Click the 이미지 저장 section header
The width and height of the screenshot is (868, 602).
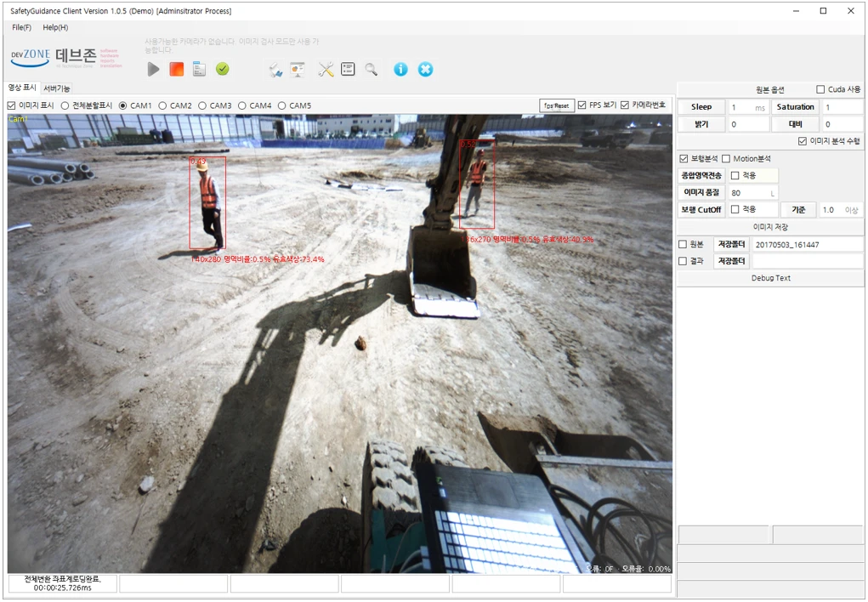pos(770,227)
